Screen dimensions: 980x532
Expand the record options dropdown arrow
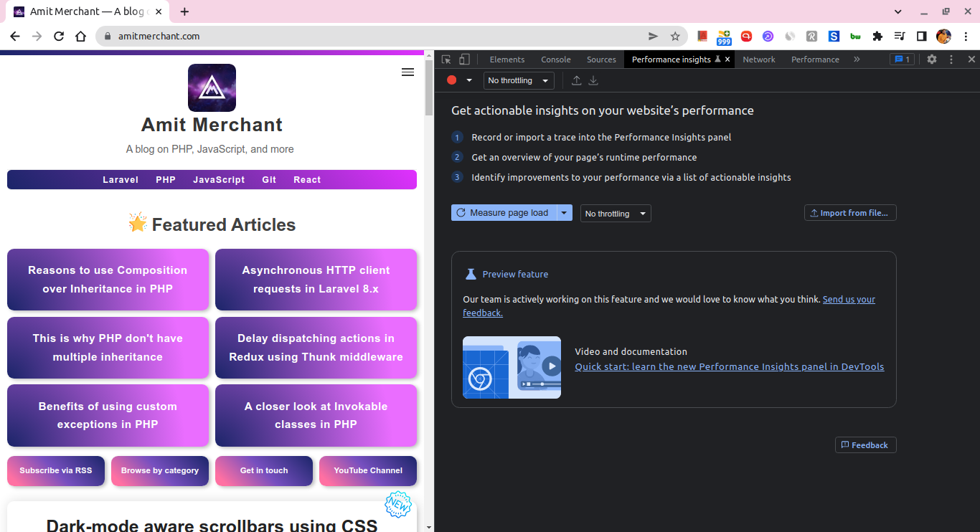tap(469, 80)
